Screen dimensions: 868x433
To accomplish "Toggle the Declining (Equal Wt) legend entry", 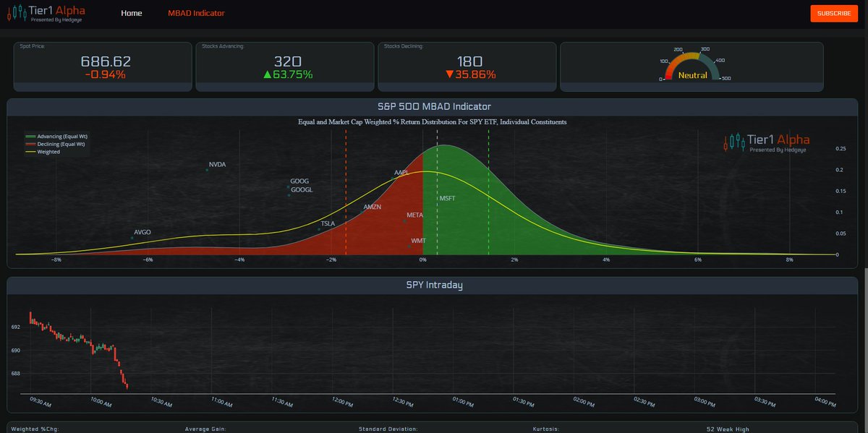I will (56, 144).
